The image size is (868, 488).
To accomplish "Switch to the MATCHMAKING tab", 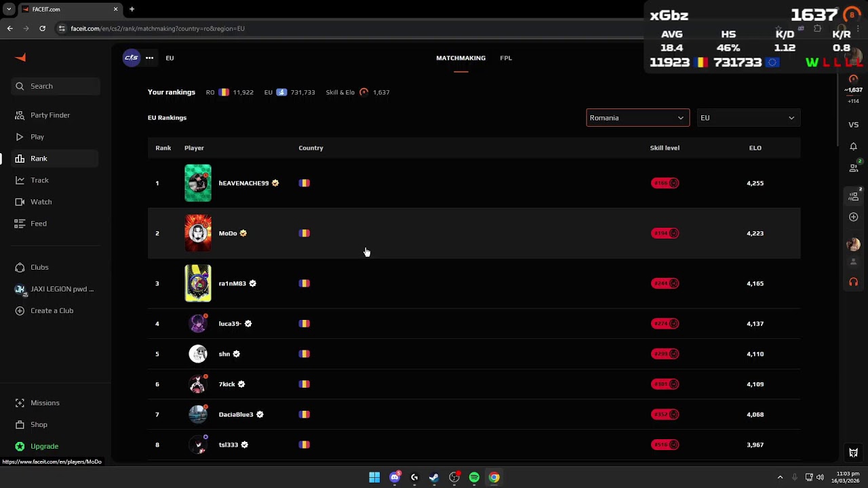I will pos(460,58).
